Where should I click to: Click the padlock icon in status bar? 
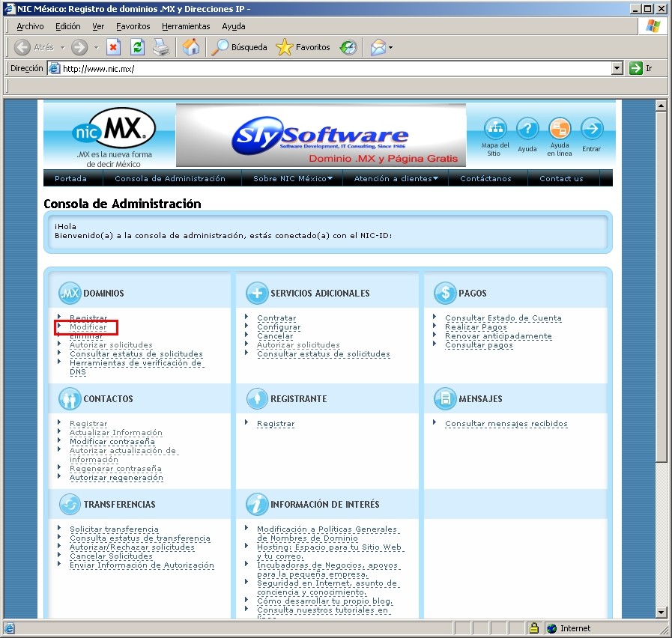[x=533, y=628]
